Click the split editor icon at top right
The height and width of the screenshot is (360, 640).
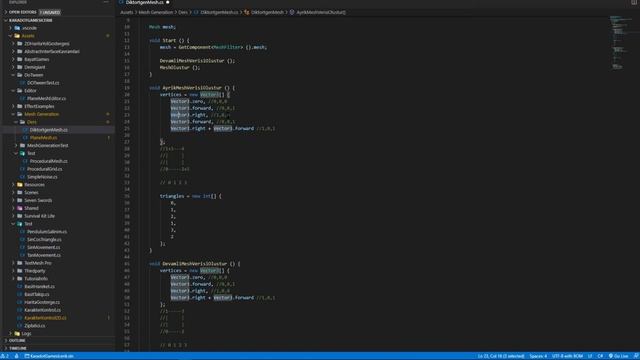[x=634, y=2]
